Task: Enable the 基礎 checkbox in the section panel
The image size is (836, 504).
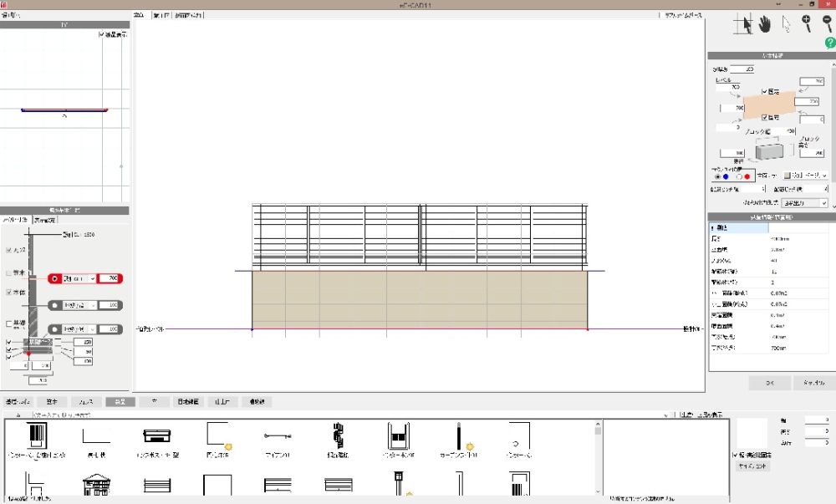Action: click(x=8, y=323)
